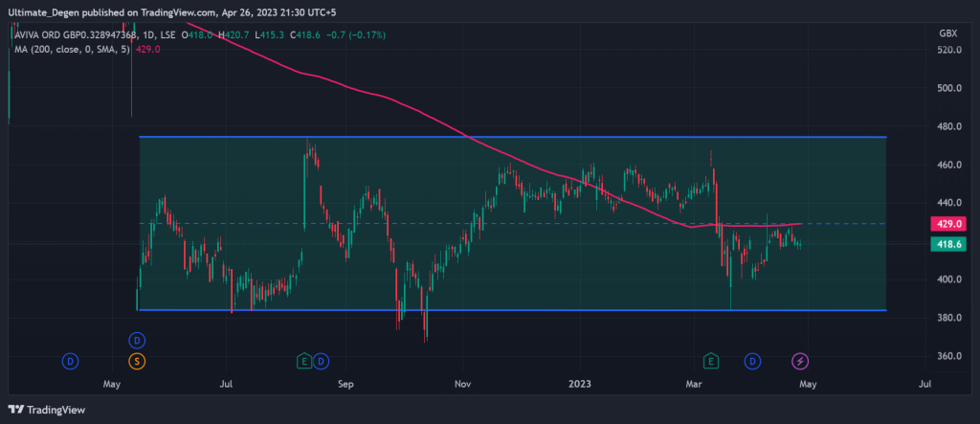This screenshot has width=980, height=424.
Task: Click the 480.0 label on the price axis
Action: [947, 126]
